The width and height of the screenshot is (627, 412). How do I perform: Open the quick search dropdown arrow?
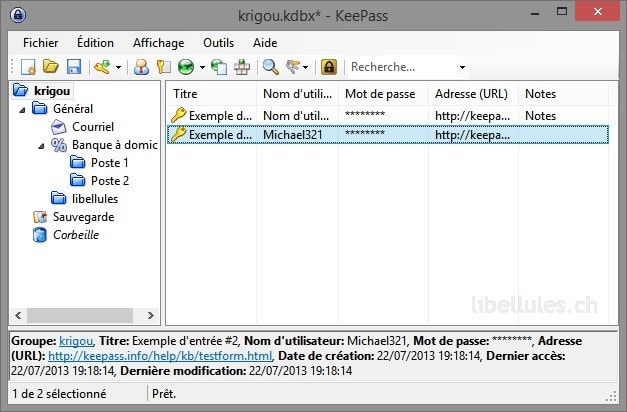462,67
